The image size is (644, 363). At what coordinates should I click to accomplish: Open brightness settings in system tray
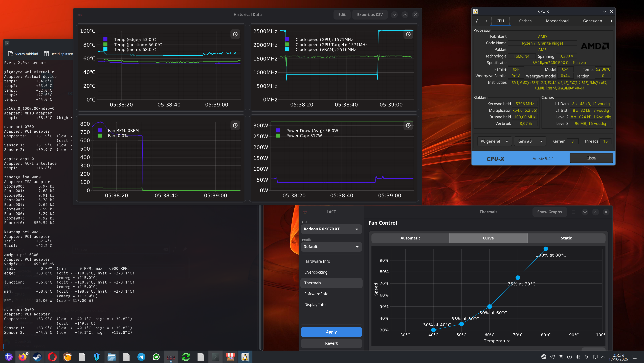pos(587,357)
